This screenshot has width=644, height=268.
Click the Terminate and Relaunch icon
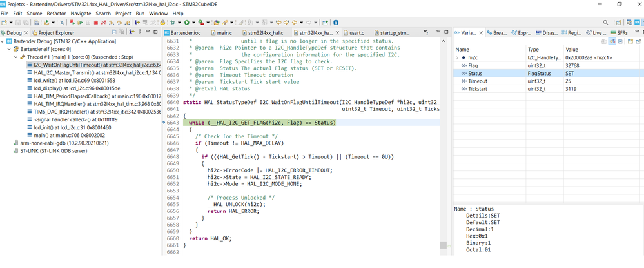[x=72, y=22]
